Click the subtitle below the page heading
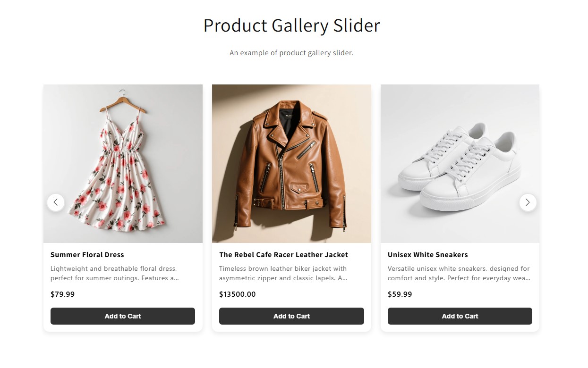The image size is (588, 368). click(291, 53)
